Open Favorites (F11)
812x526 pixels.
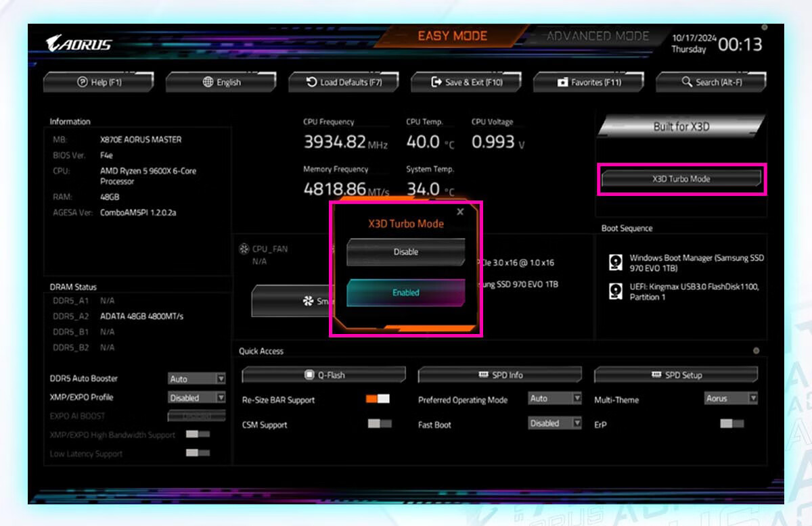click(589, 82)
